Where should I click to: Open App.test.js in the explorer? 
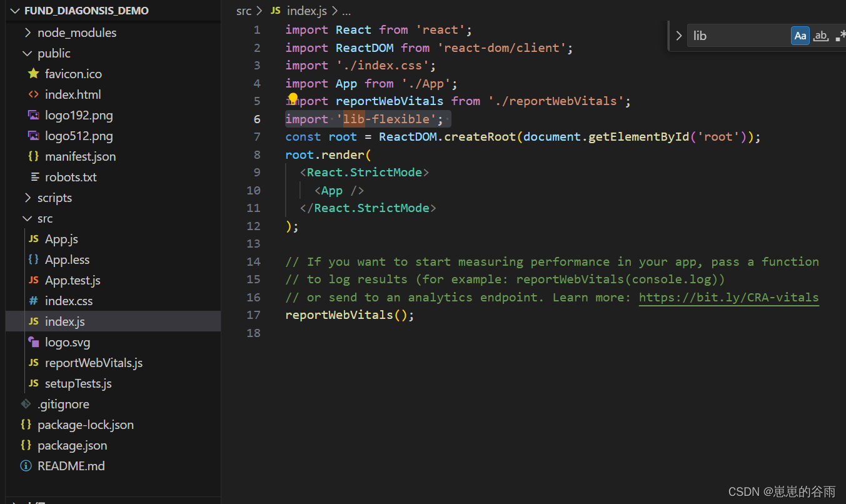pos(73,280)
